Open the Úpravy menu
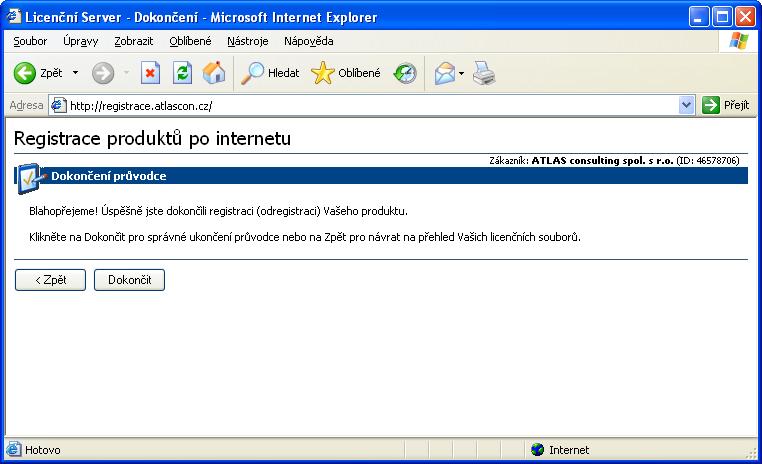 pyautogui.click(x=81, y=41)
